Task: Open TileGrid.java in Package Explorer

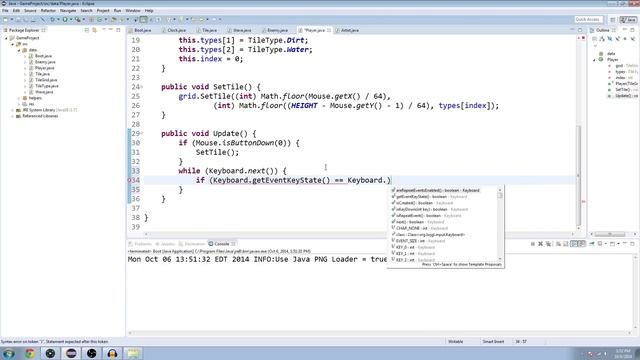Action: [x=46, y=80]
